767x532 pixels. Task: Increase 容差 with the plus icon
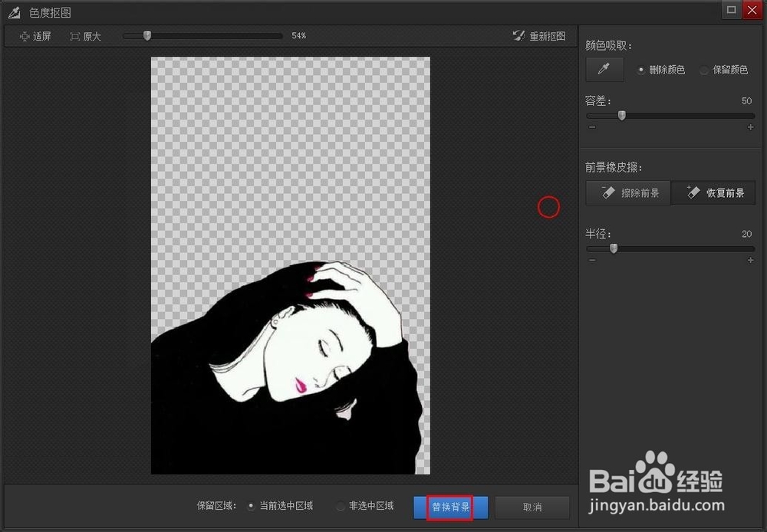click(750, 127)
